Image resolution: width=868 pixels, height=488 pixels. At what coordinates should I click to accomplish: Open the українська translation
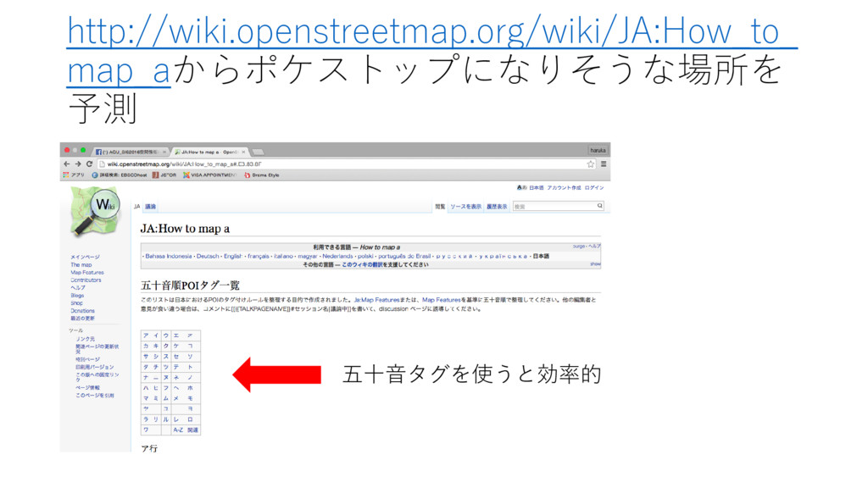click(x=504, y=256)
